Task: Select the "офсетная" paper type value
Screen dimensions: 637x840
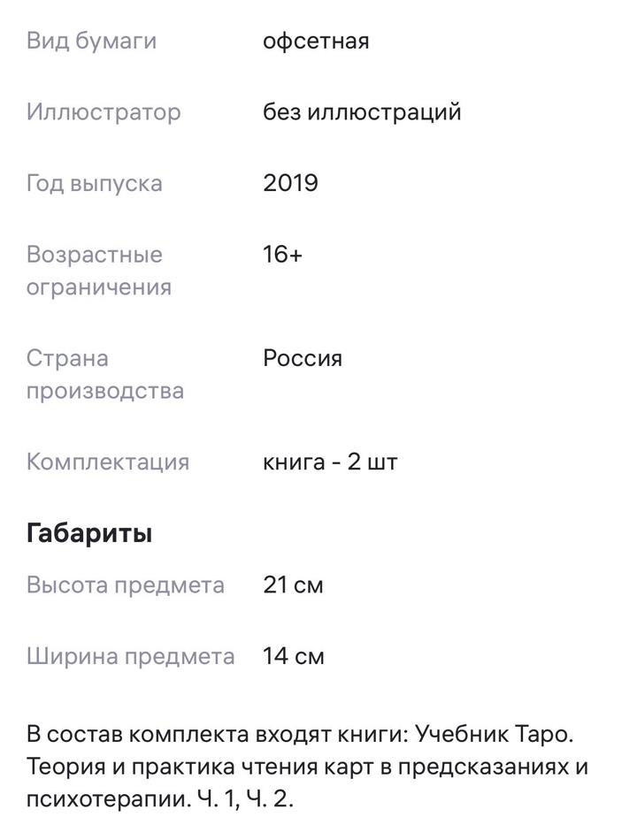Action: click(316, 41)
